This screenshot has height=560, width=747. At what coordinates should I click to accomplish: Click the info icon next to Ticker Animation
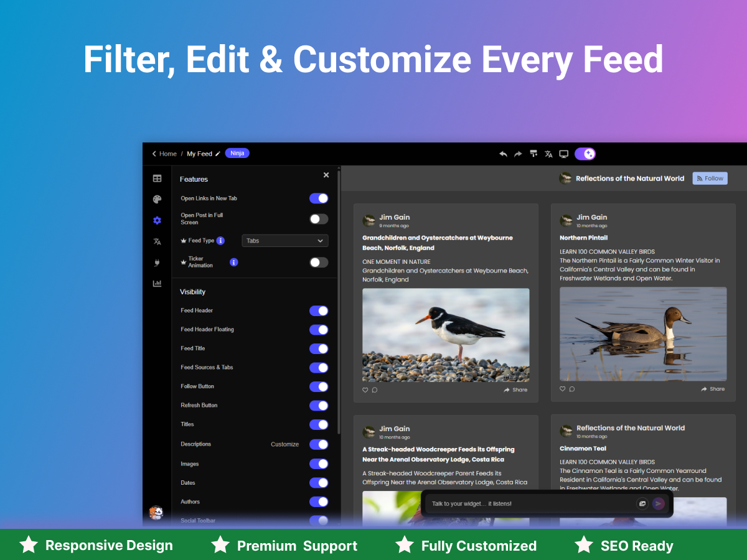click(x=234, y=262)
